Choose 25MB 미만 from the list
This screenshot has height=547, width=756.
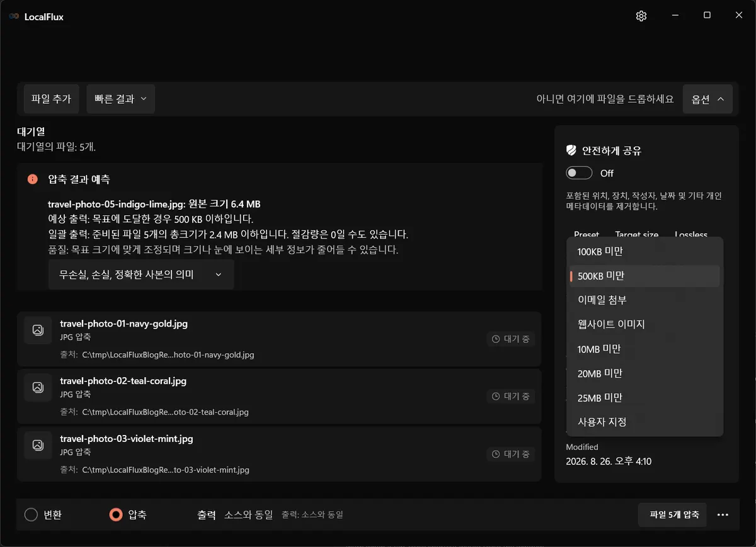644,398
